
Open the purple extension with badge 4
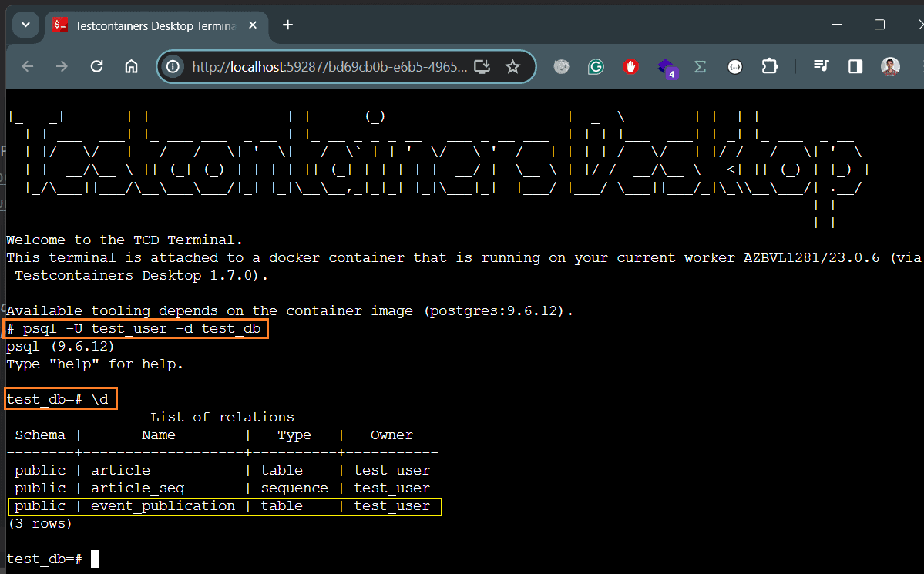pos(666,68)
